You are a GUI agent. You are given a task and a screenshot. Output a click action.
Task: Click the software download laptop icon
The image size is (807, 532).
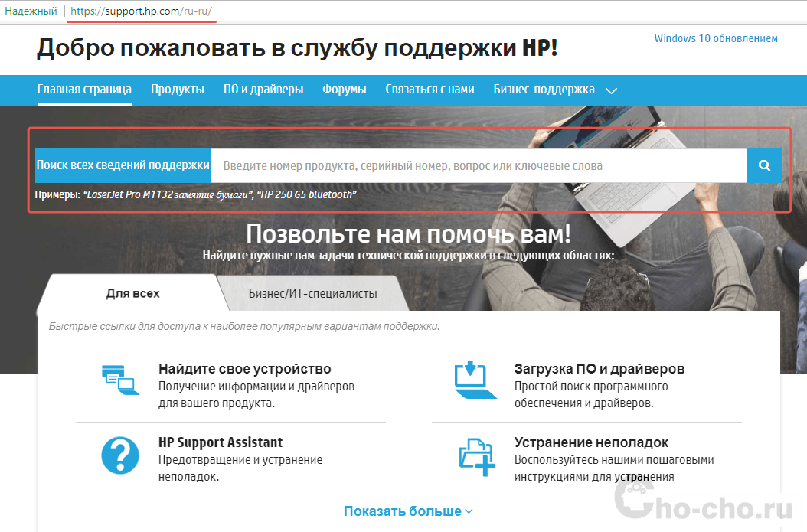click(x=475, y=380)
